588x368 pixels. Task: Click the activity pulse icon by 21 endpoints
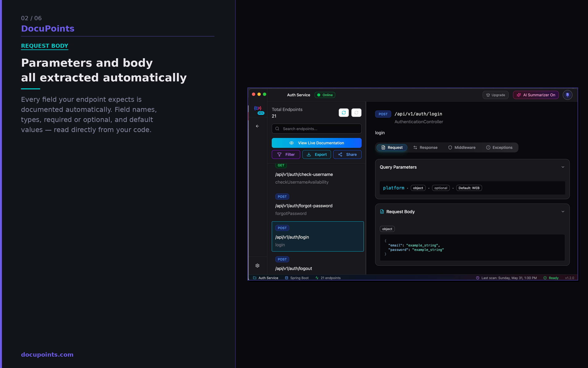coord(317,278)
